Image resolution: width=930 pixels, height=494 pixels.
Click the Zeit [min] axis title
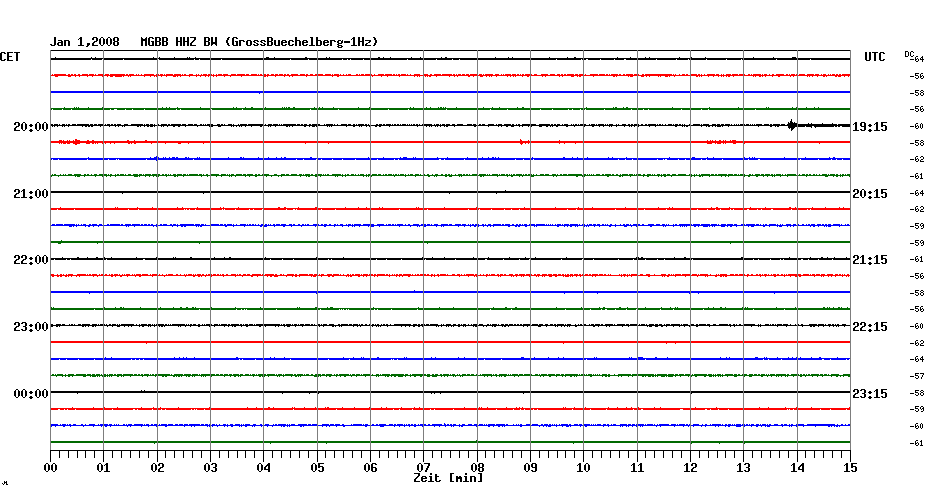448,478
